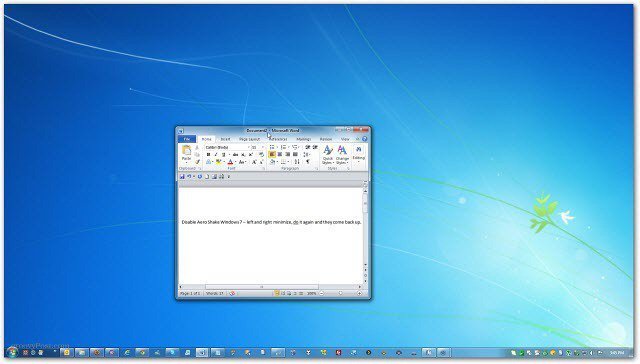Viewport: 640px width, 364px height.
Task: Open Word Help question mark icon
Action: point(364,139)
